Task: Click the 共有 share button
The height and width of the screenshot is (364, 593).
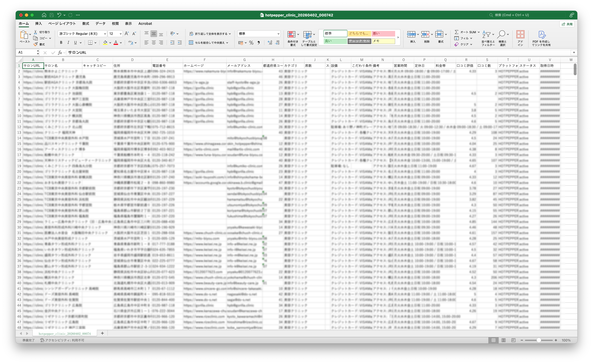Action: [567, 24]
